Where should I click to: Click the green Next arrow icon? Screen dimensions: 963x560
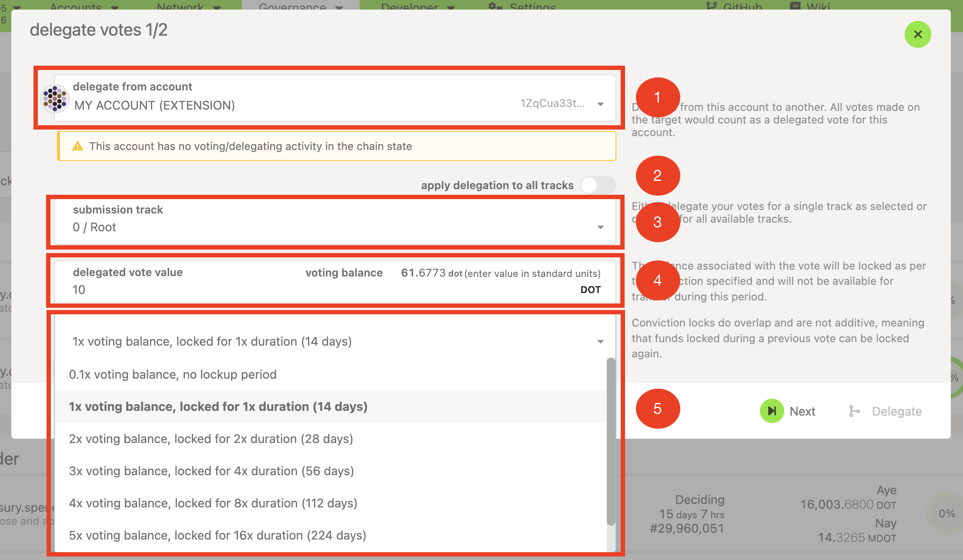(x=772, y=411)
